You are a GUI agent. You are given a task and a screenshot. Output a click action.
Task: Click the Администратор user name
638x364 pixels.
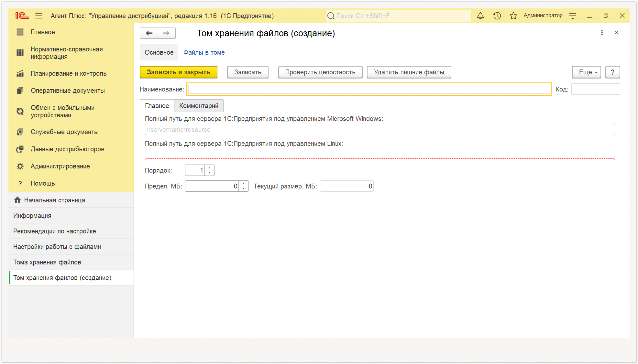pyautogui.click(x=543, y=16)
